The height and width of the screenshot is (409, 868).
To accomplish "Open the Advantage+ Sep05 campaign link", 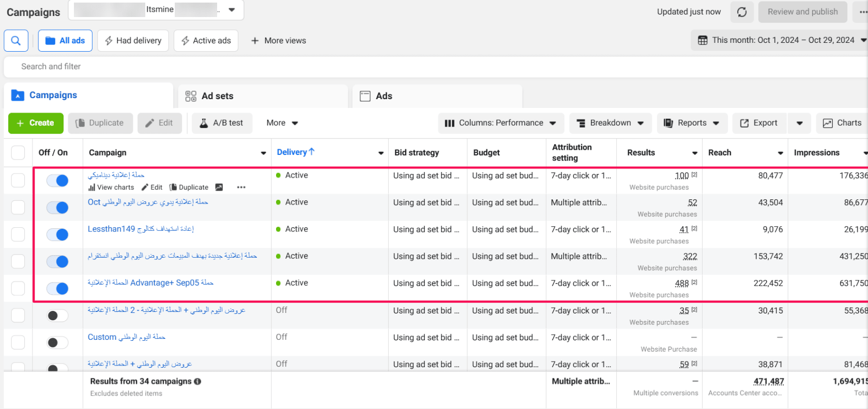I will coord(150,282).
